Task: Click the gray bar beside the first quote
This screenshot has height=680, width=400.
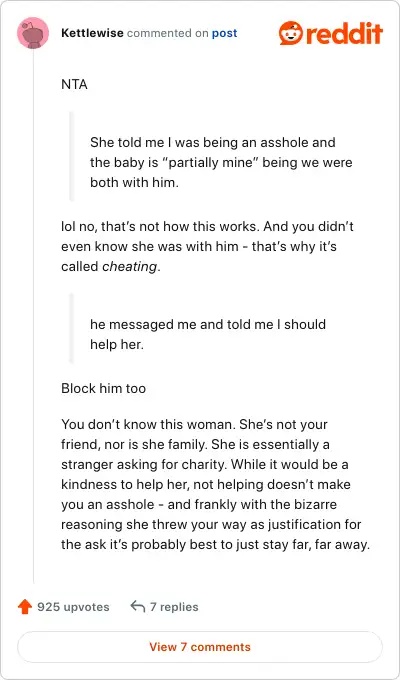Action: 71,157
